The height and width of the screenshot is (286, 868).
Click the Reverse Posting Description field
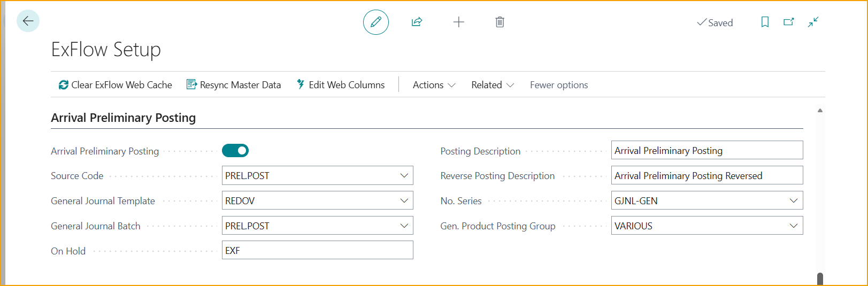click(707, 175)
